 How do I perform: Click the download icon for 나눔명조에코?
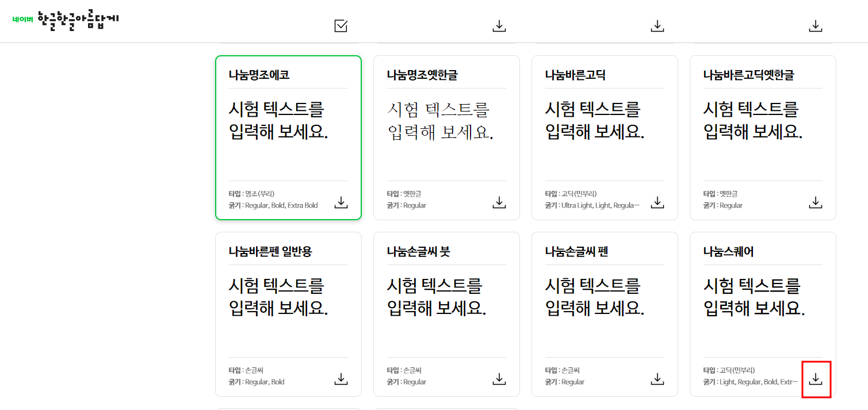click(x=341, y=202)
